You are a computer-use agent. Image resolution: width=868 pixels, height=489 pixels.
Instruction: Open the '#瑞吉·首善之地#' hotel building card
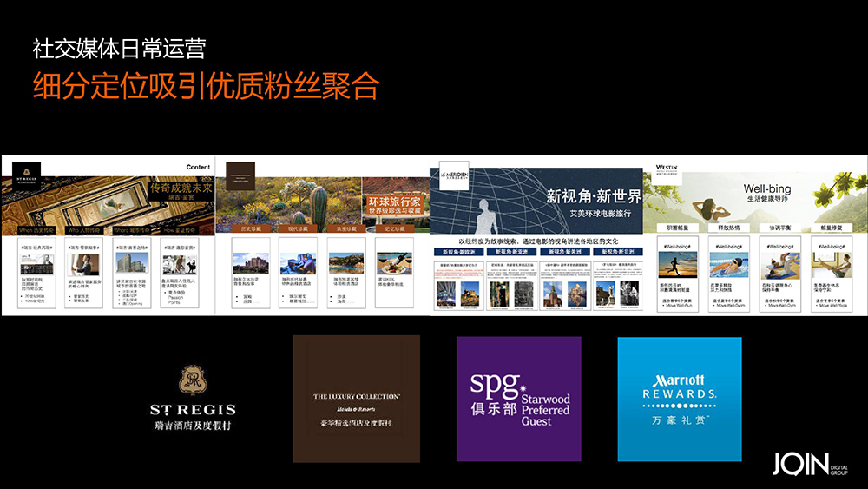tap(132, 274)
